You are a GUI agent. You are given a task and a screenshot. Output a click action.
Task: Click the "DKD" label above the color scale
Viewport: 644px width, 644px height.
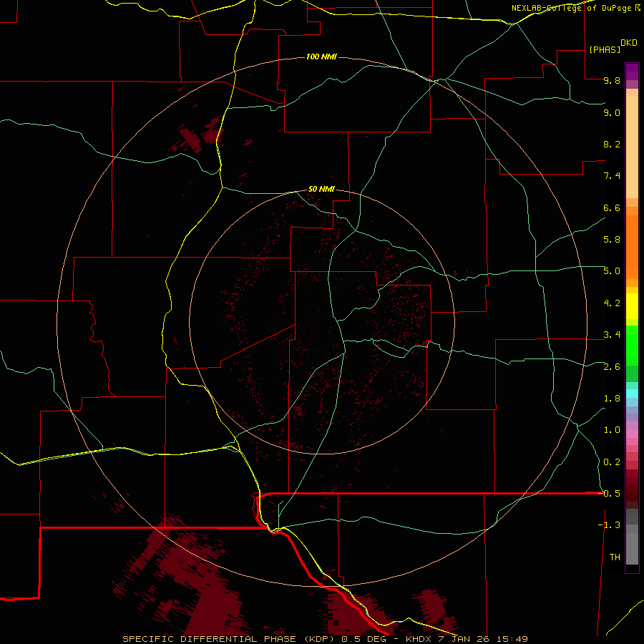629,43
